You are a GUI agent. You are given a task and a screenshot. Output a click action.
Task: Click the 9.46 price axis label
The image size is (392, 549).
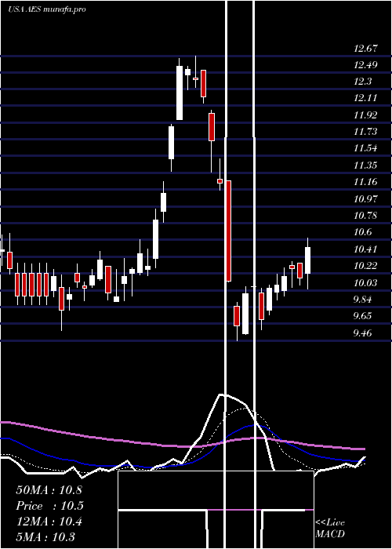pos(362,333)
